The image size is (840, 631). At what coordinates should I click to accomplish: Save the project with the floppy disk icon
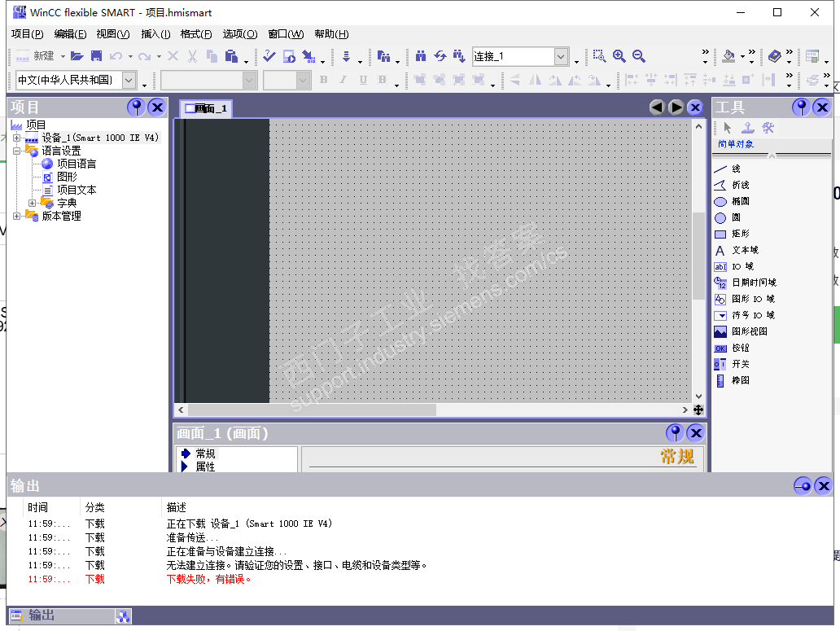(x=96, y=56)
